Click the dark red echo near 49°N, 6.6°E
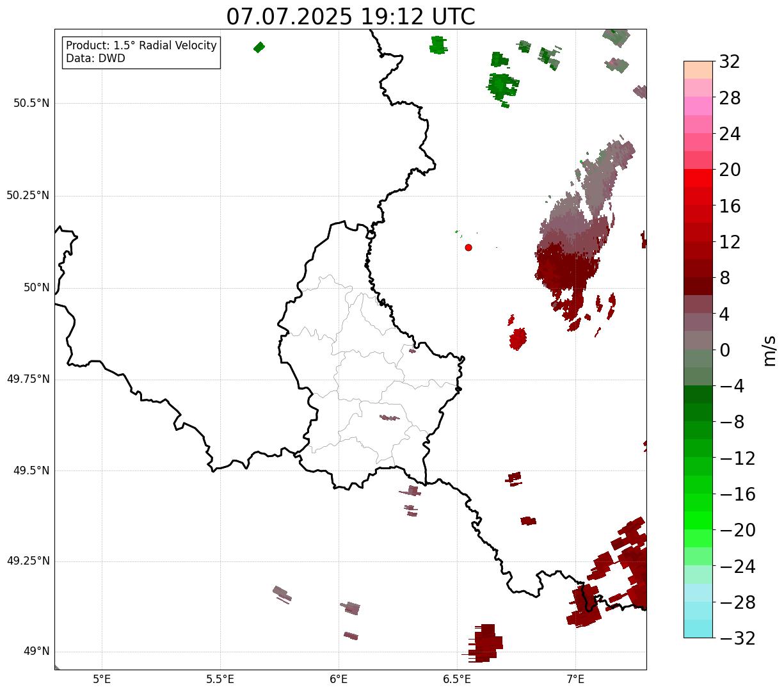 tap(484, 642)
